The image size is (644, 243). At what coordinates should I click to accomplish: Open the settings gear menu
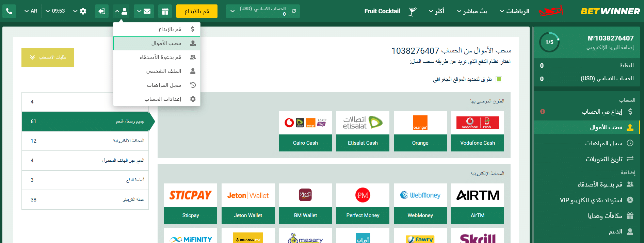point(80,11)
